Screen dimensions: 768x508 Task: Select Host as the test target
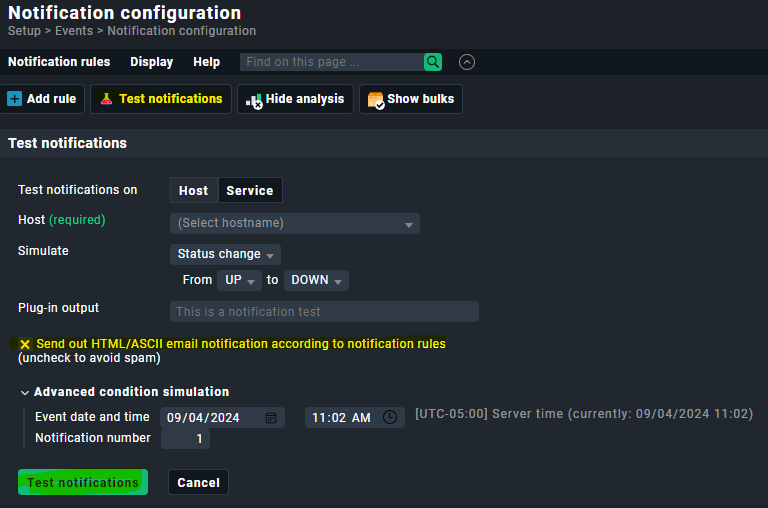[193, 191]
